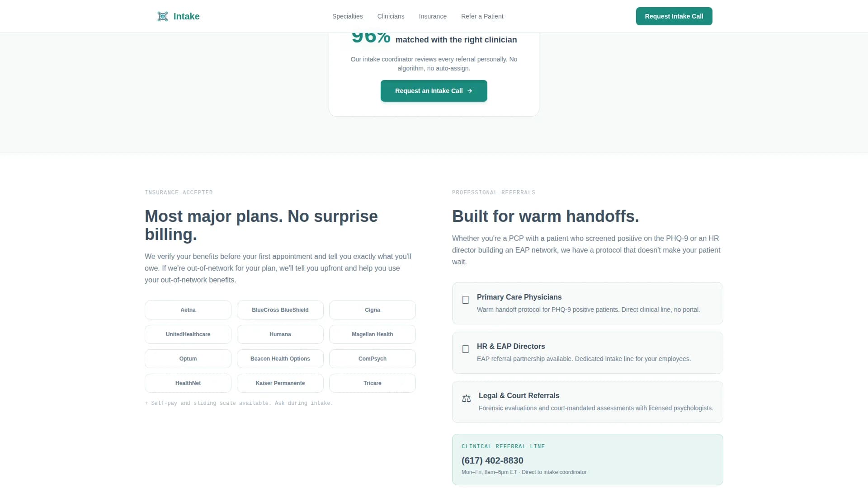Click the EAP referral partnership description
The width and height of the screenshot is (868, 488).
(584, 359)
